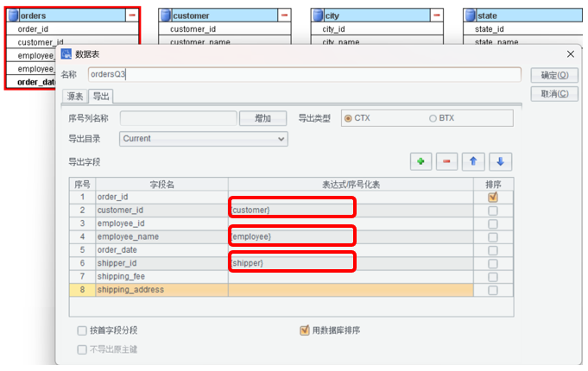Screen dimensions: 588x371
Task: Click the 字段名 column header
Action: coord(161,185)
